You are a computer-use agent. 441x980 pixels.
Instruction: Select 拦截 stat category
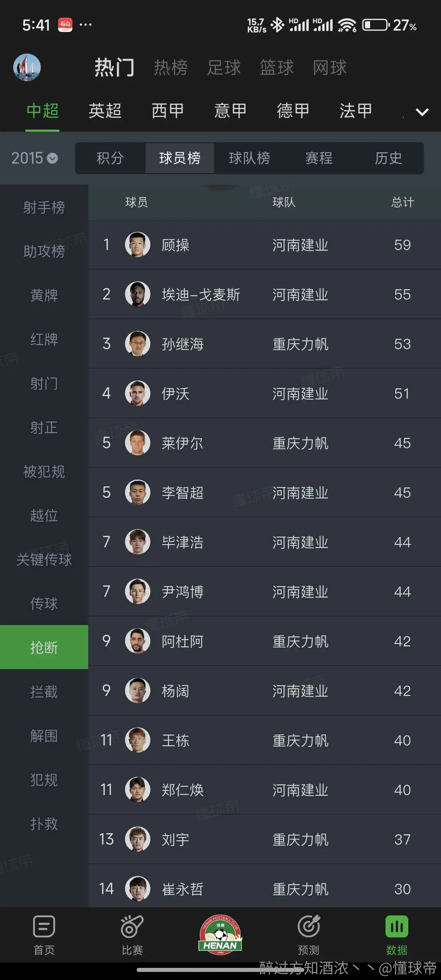point(44,692)
